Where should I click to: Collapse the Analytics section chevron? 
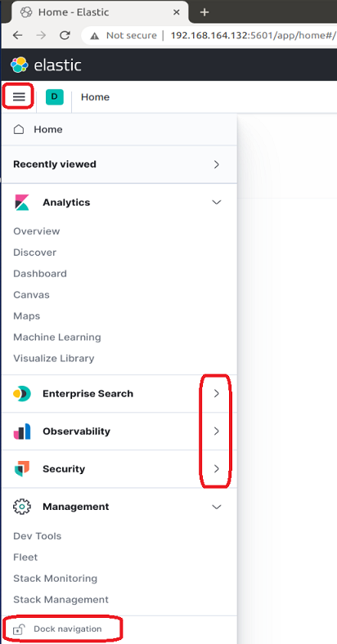point(217,203)
